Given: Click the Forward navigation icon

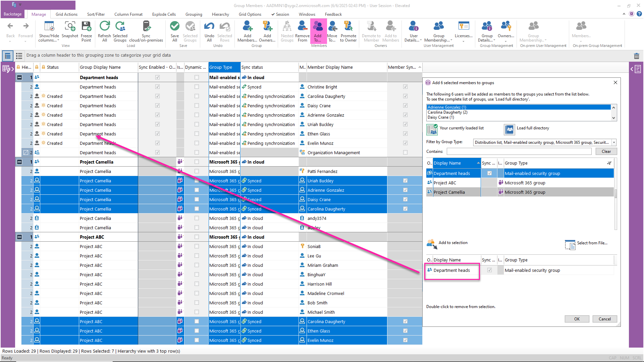Looking at the screenshot, I should [x=26, y=26].
